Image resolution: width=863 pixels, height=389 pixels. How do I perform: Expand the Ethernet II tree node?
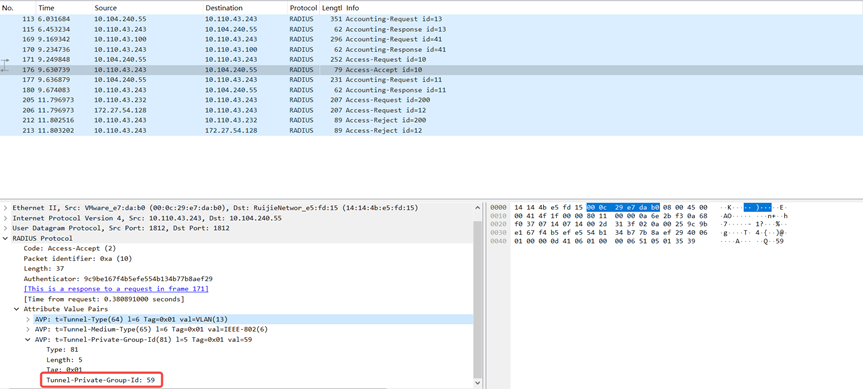coord(6,208)
